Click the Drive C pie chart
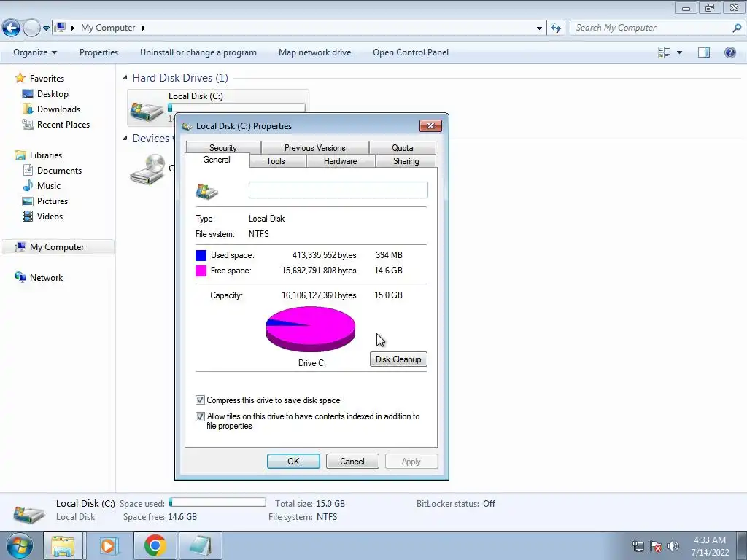This screenshot has width=747, height=560. (310, 329)
